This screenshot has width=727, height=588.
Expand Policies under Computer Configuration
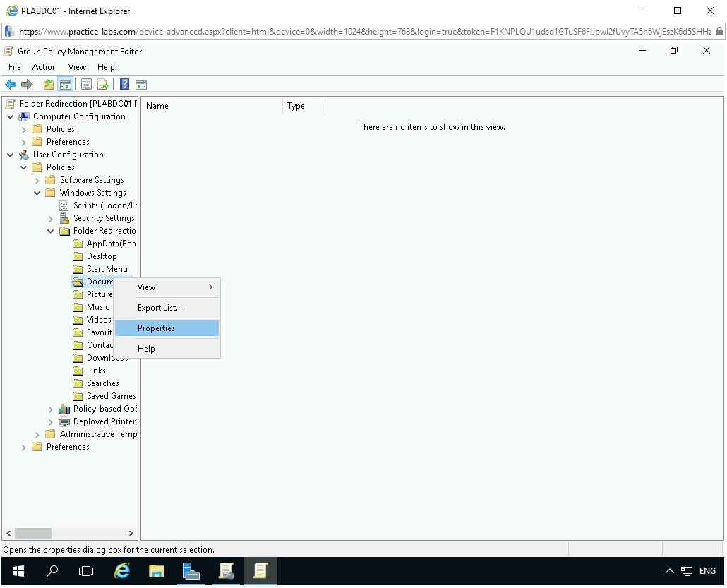(x=24, y=129)
